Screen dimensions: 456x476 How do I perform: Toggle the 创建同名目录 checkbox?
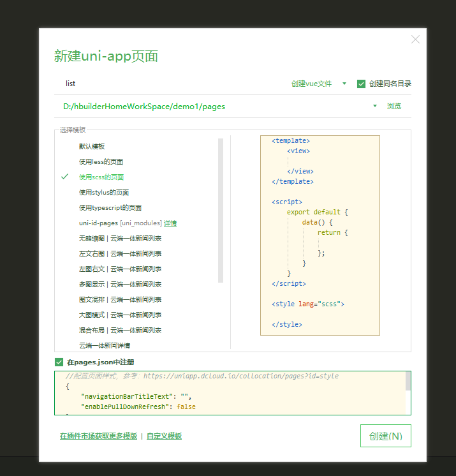point(361,84)
